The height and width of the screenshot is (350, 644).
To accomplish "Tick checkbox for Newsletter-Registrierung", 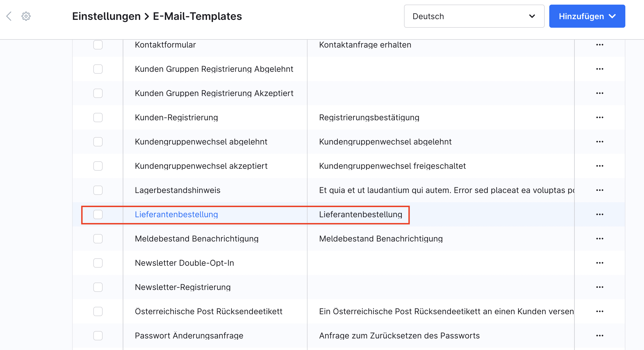I will coord(98,287).
